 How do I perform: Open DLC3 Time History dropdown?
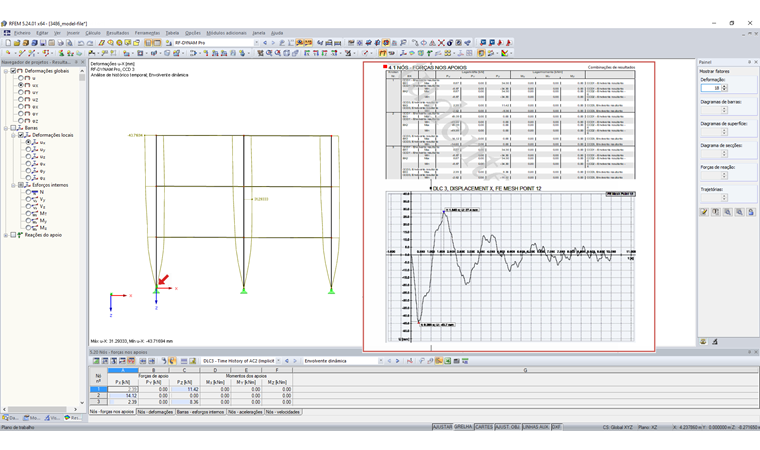click(278, 361)
